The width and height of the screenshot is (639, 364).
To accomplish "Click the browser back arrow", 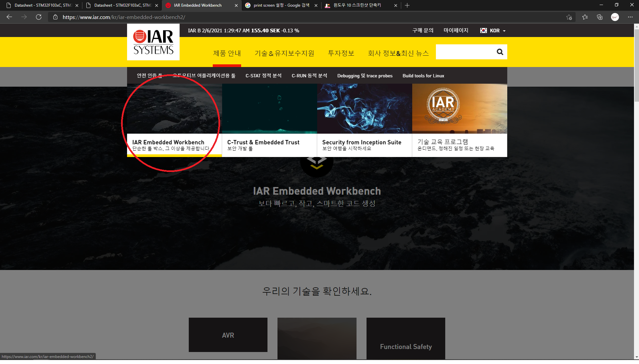I will [9, 17].
